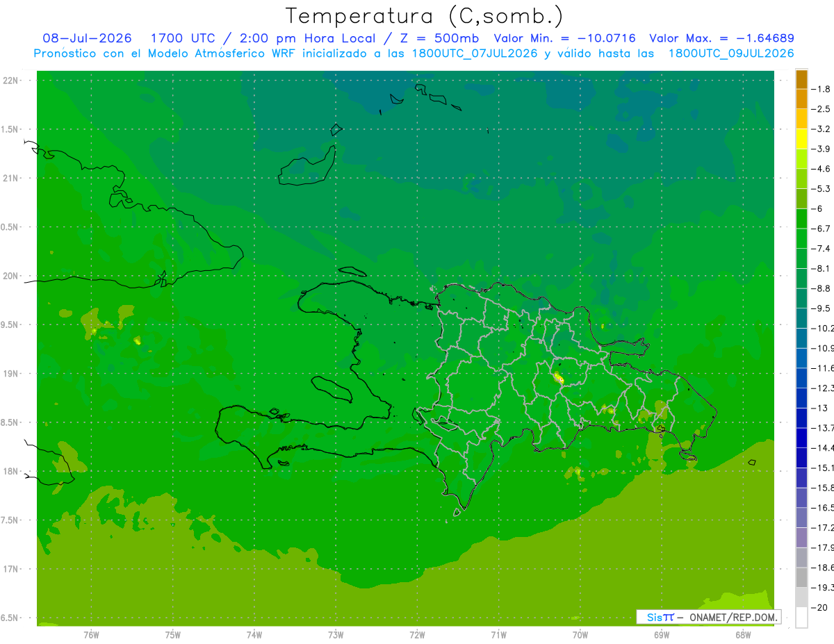The width and height of the screenshot is (834, 644).
Task: Pick the yellow legend swatch between -3.2 and -3.9
Action: (x=801, y=138)
